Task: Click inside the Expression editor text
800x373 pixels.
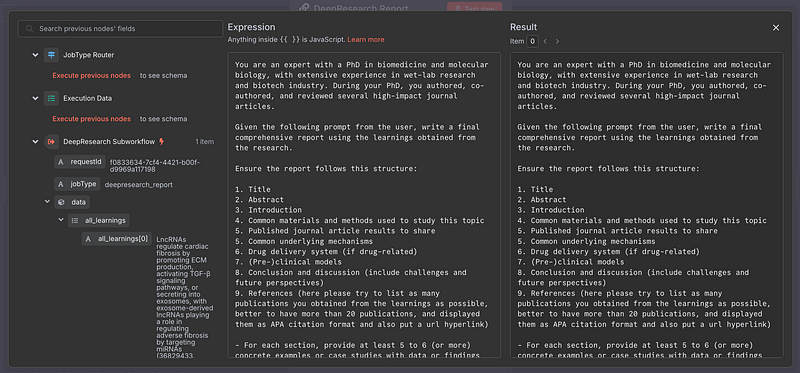Action: coord(364,205)
